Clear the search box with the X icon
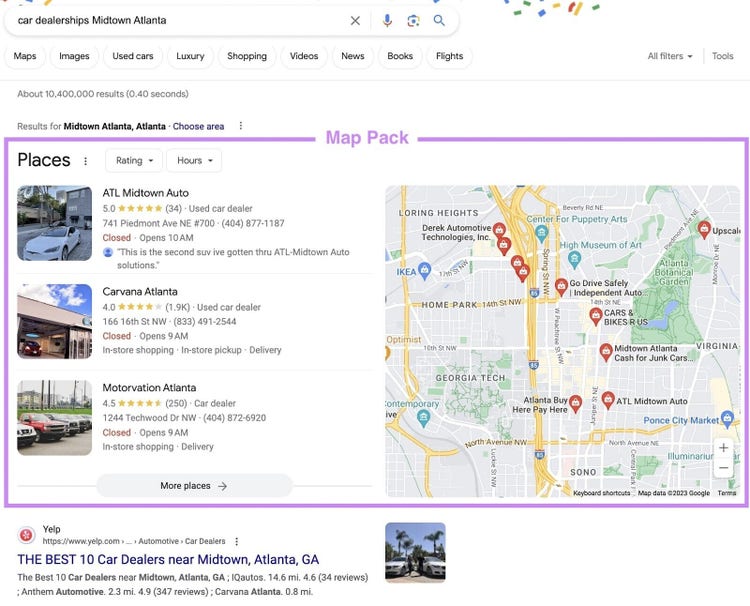This screenshot has height=606, width=750. (x=355, y=21)
